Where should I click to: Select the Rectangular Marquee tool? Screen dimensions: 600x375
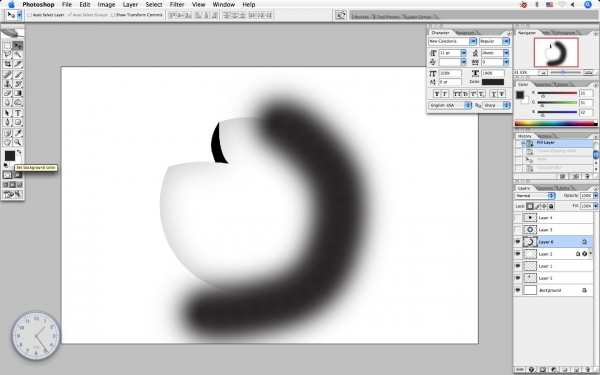7,46
